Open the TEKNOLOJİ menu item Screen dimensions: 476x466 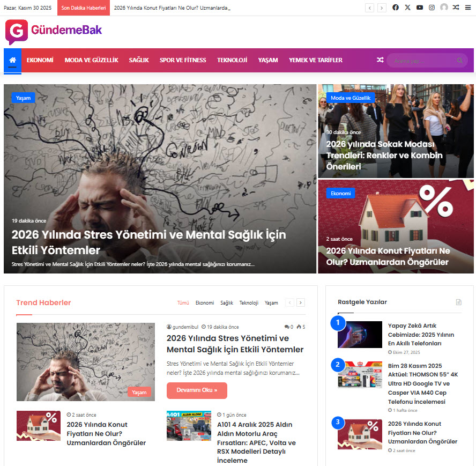(232, 60)
